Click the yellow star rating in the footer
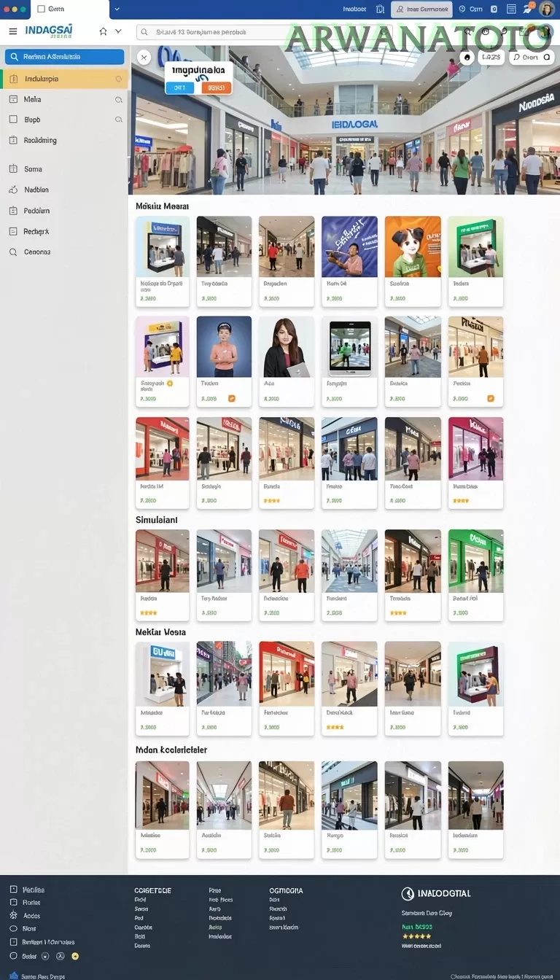The width and height of the screenshot is (560, 980). point(416,936)
